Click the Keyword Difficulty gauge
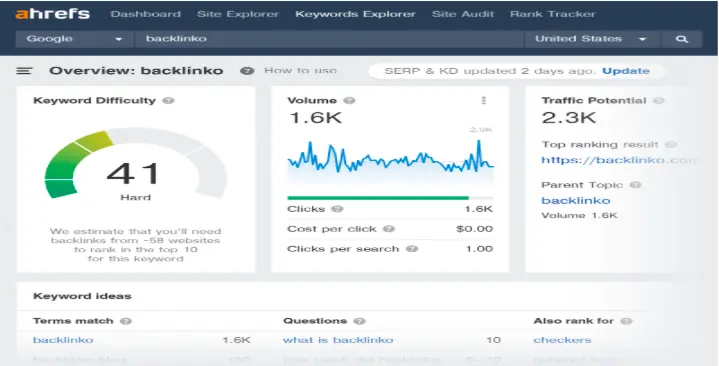This screenshot has width=719, height=366. pos(136,164)
